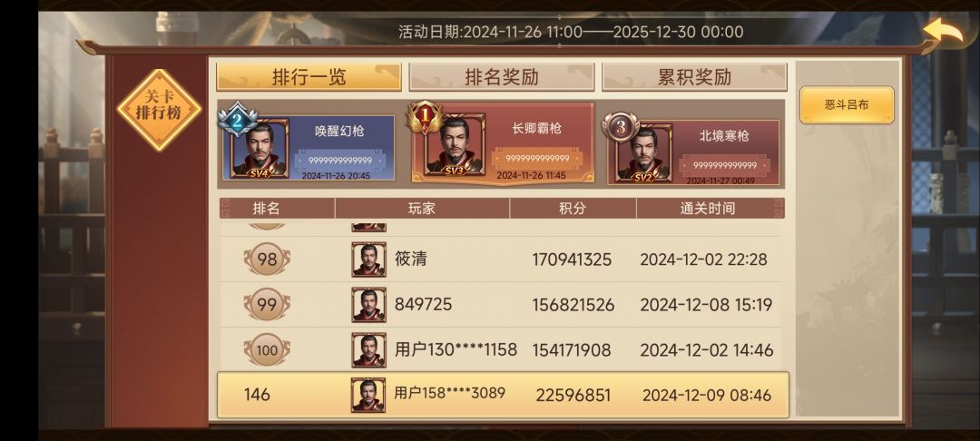Tap the first place 长卿霸枪 avatar
980x441 pixels.
pyautogui.click(x=455, y=145)
